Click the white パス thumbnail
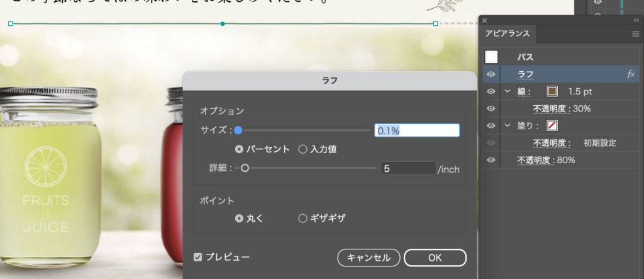The image size is (644, 279). click(491, 57)
